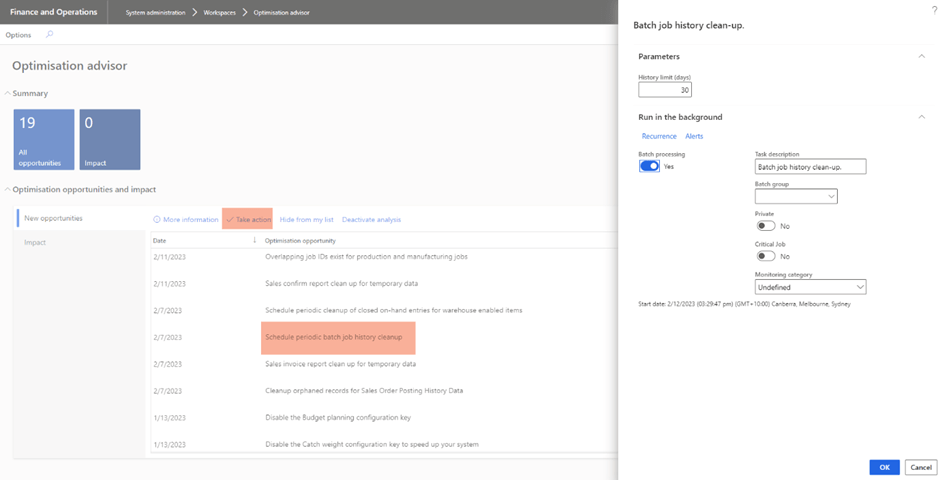
Task: Open the Recurrence link
Action: tap(658, 136)
